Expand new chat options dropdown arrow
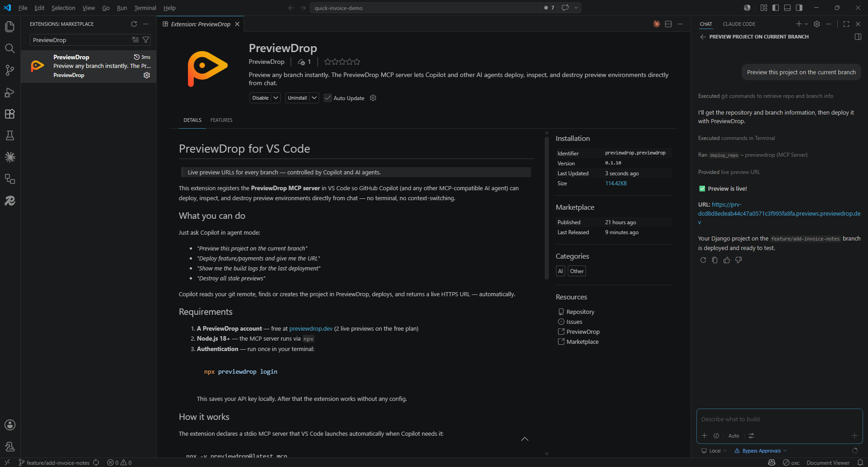 click(x=806, y=24)
